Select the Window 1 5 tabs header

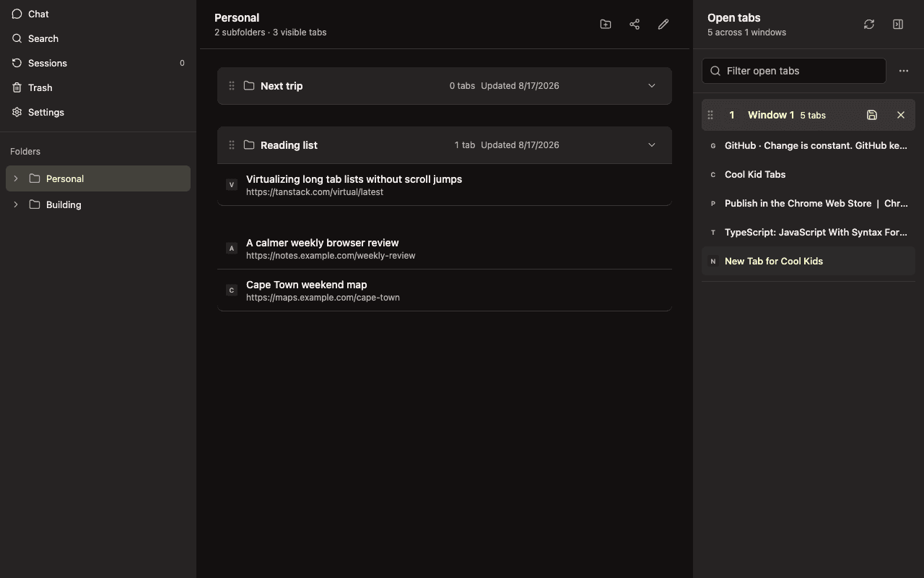point(808,115)
